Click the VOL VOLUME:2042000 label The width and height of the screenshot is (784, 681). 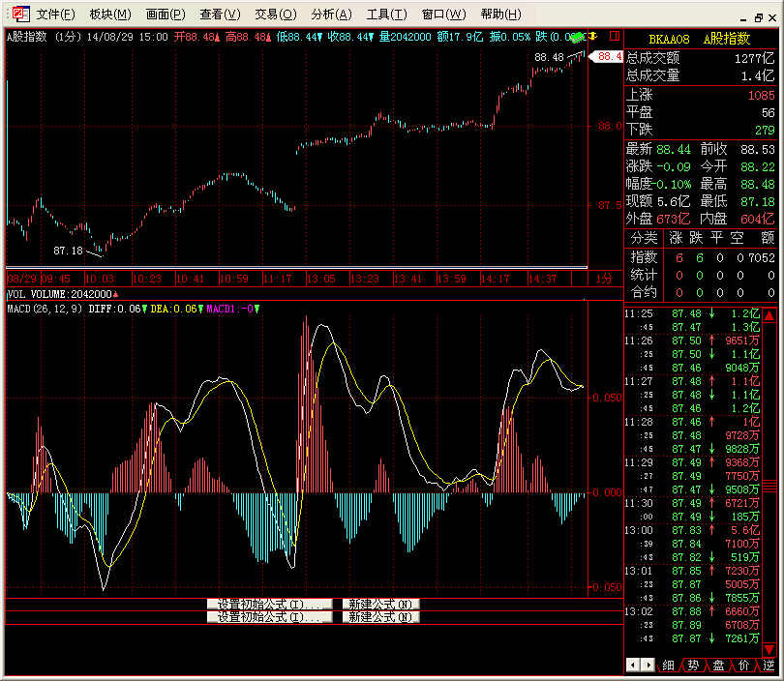pos(59,294)
